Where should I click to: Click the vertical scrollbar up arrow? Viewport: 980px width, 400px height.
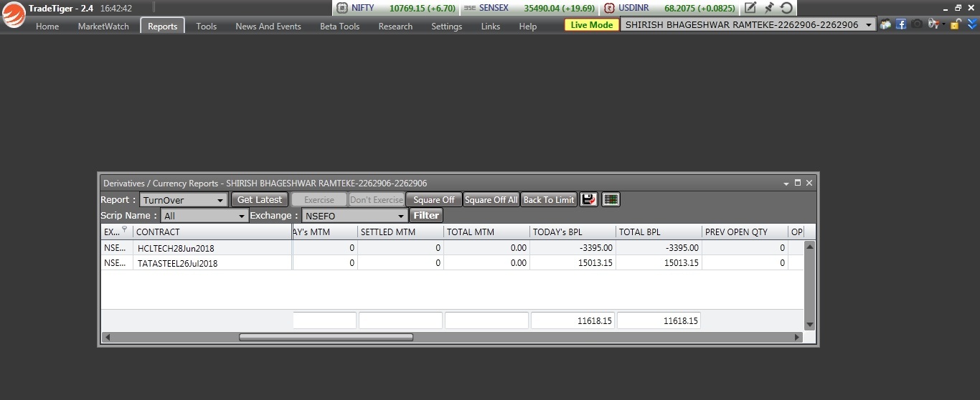pos(810,247)
